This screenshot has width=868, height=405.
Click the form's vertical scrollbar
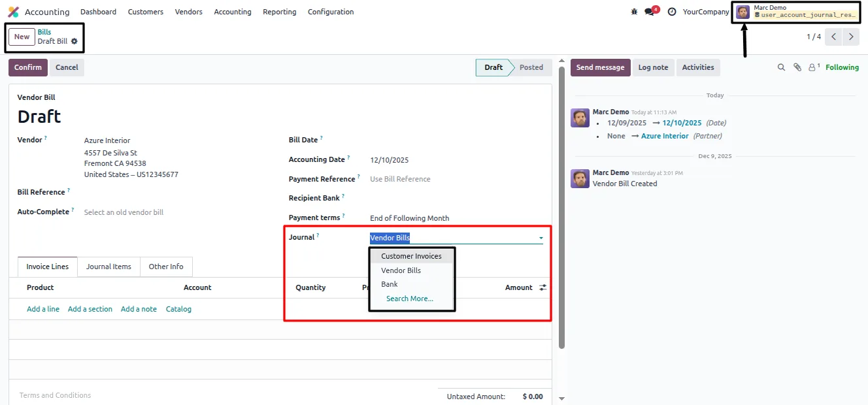561,209
